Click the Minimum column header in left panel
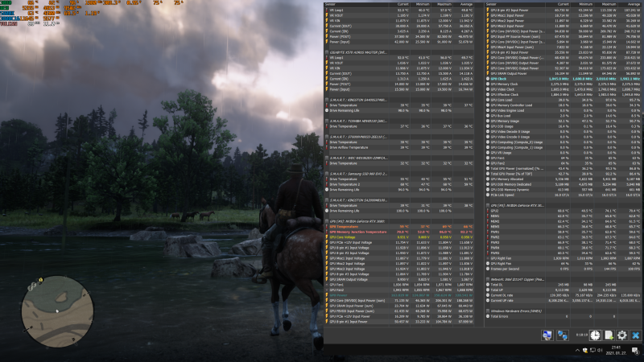 (x=423, y=5)
